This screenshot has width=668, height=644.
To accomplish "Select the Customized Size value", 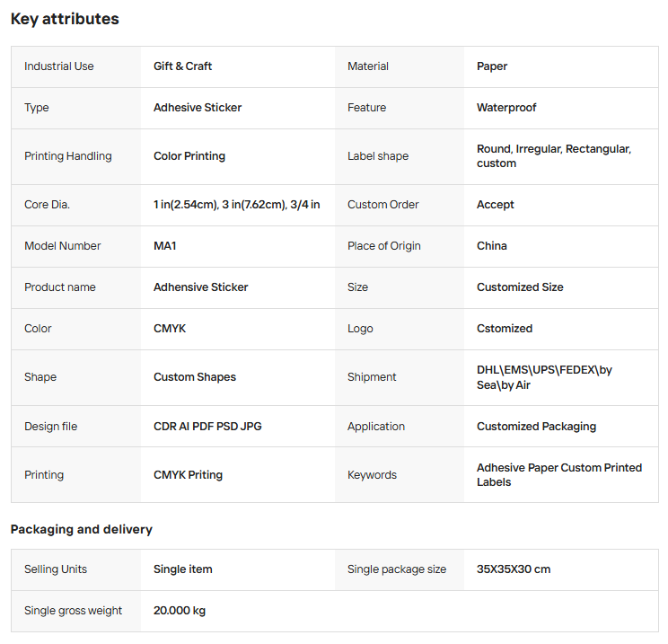I will [x=520, y=287].
